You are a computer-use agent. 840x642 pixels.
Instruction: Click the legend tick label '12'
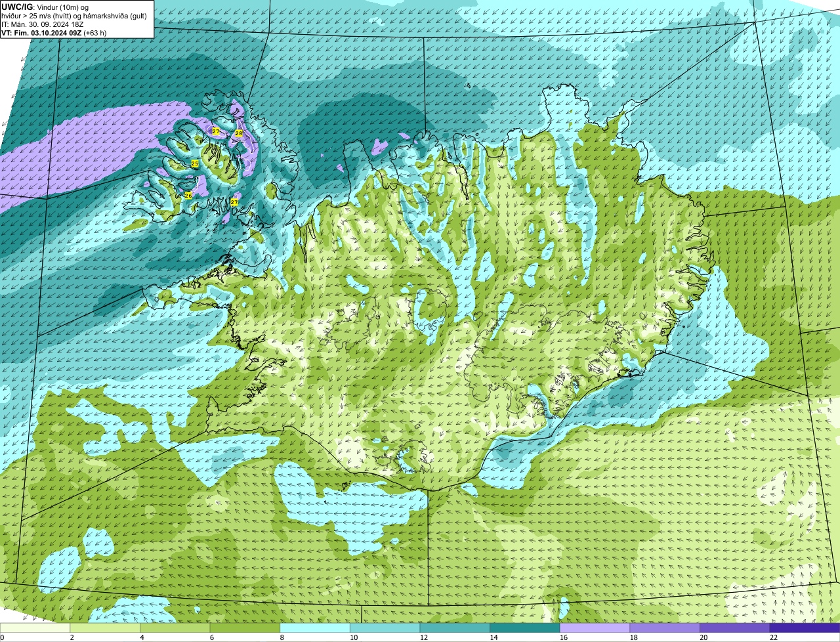424,637
